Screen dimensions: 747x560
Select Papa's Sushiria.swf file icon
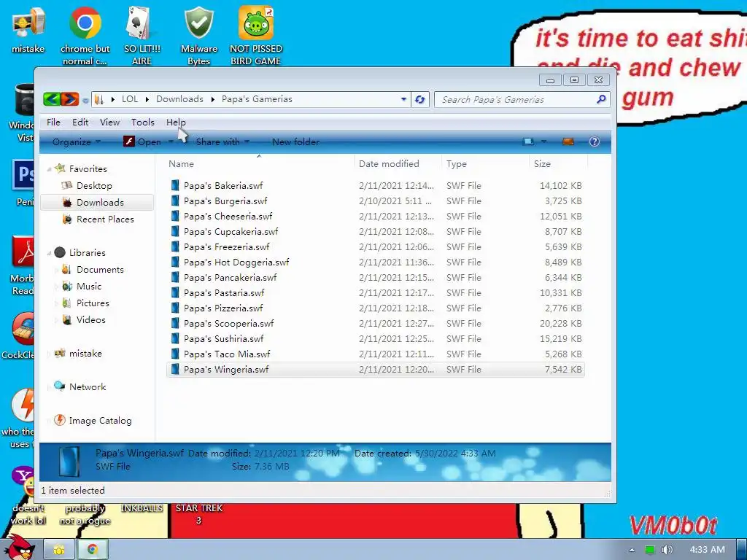point(175,338)
